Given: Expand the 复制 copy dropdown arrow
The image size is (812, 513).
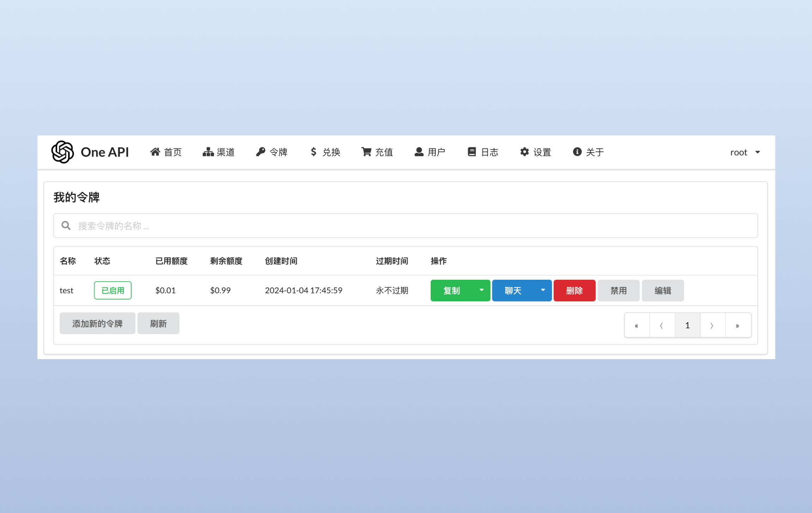Looking at the screenshot, I should click(x=481, y=290).
